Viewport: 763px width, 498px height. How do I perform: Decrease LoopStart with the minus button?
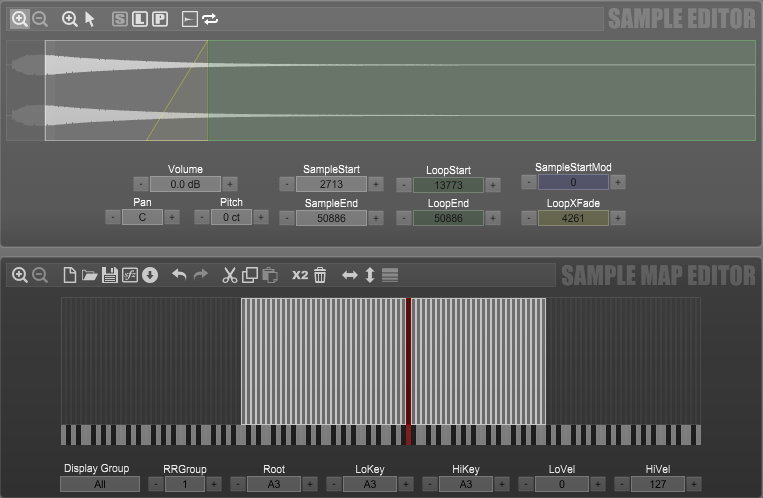pos(403,185)
